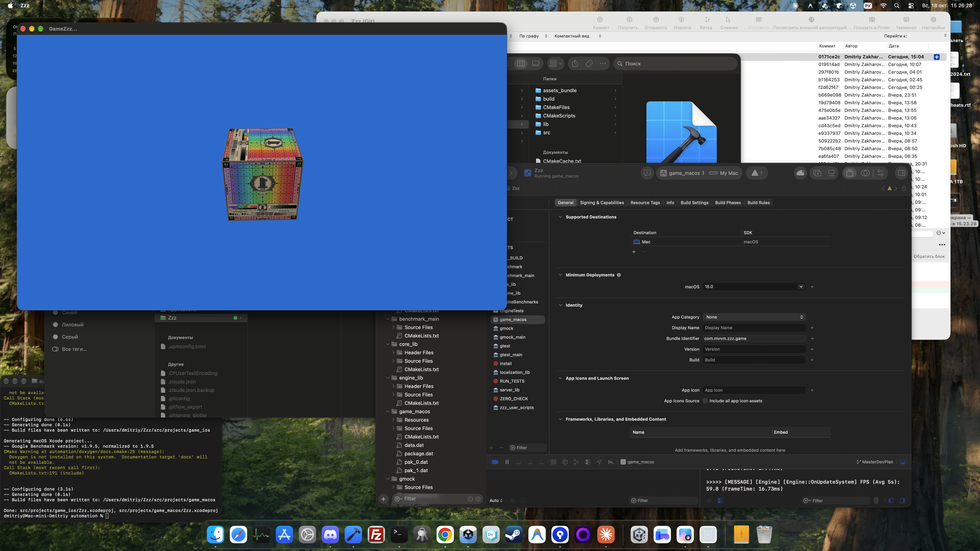Click Ветка branch icon in Git toolbar
This screenshot has width=980, height=551.
[706, 23]
